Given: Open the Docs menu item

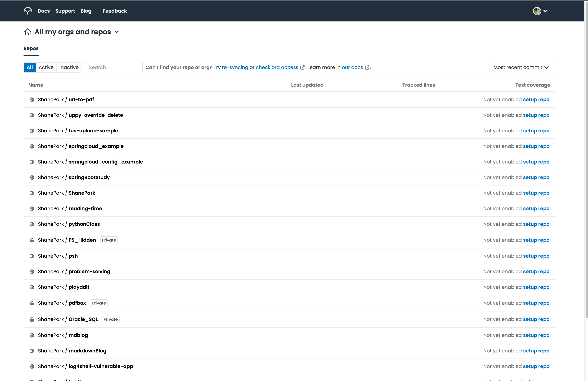Looking at the screenshot, I should coord(43,11).
